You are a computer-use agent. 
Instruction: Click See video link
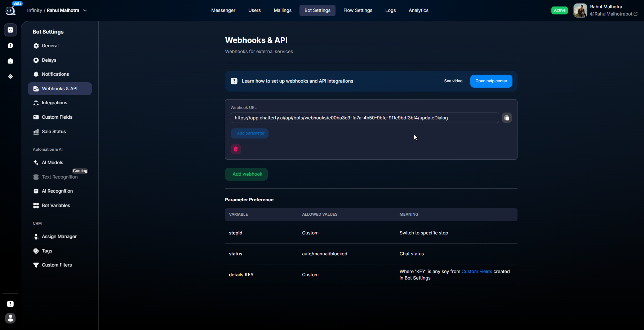click(453, 81)
